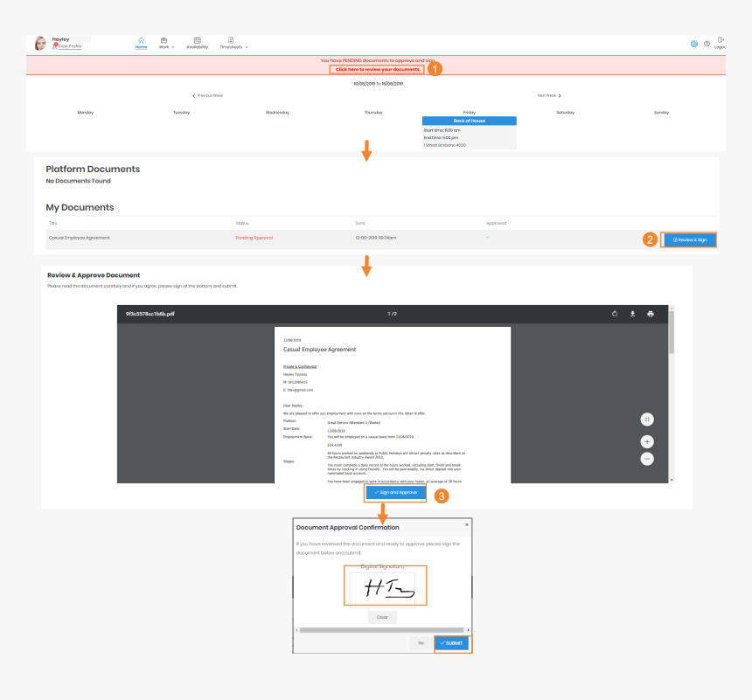Rotate the PDF using the rotate icon

point(615,314)
